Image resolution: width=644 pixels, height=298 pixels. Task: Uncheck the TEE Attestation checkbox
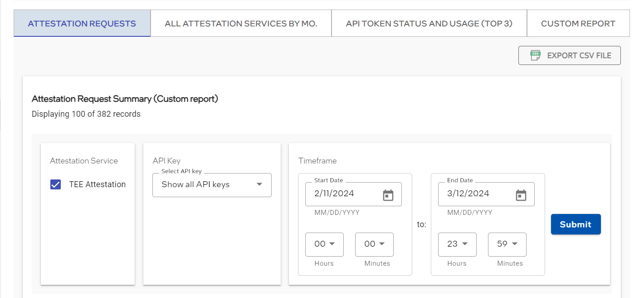[55, 184]
